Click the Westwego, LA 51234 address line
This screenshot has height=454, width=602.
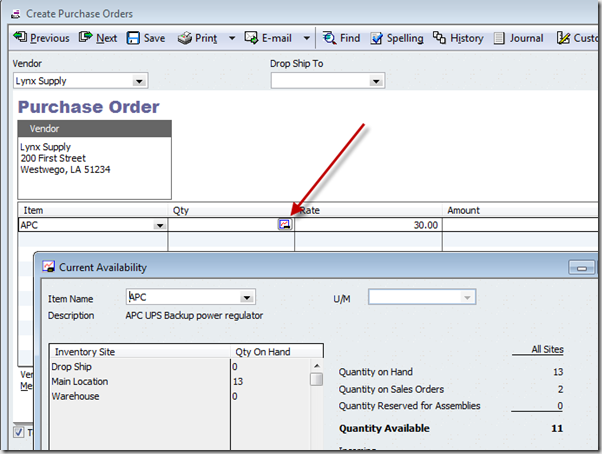coord(65,170)
